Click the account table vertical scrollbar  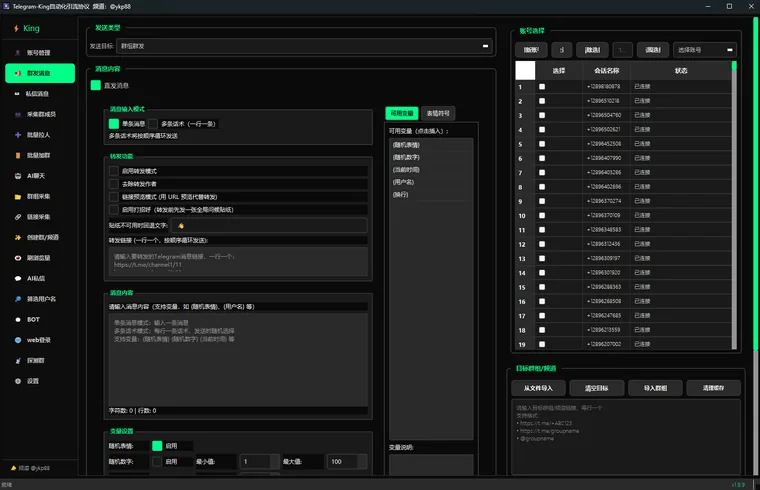coord(734,204)
